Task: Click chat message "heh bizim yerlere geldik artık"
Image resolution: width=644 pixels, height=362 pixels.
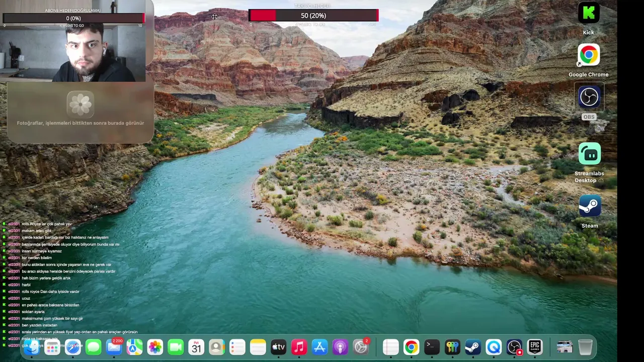Action: pos(46,278)
